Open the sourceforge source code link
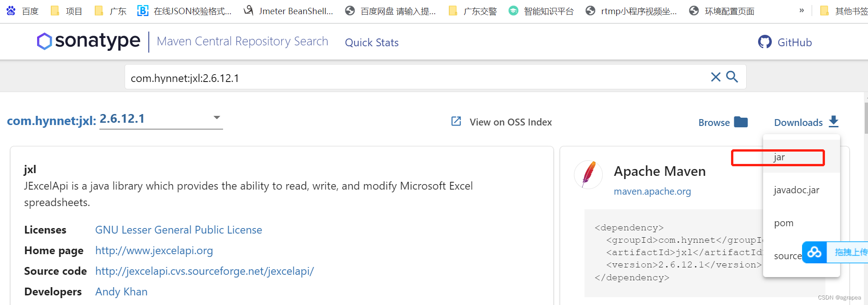 (x=204, y=271)
